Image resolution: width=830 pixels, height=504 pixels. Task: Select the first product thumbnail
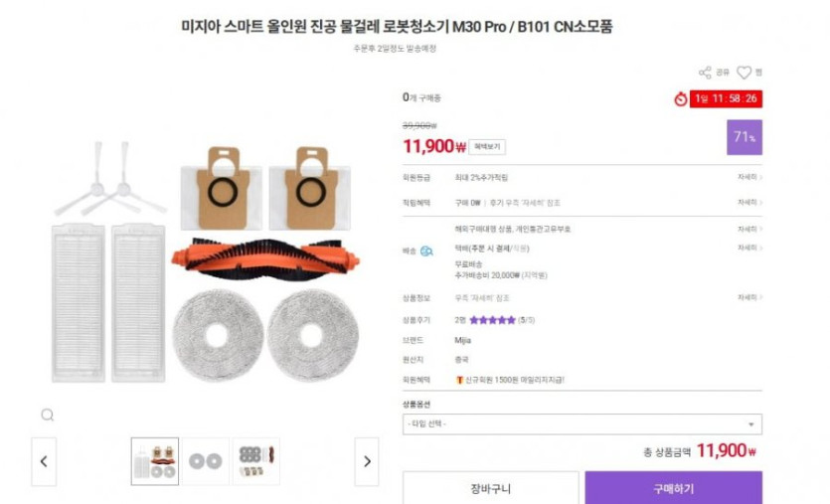[155, 461]
